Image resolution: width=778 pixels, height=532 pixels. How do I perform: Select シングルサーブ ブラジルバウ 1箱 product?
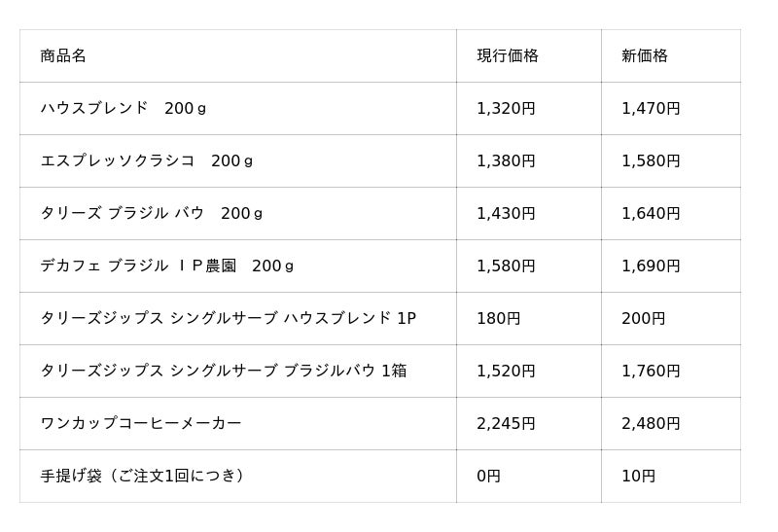coord(224,371)
